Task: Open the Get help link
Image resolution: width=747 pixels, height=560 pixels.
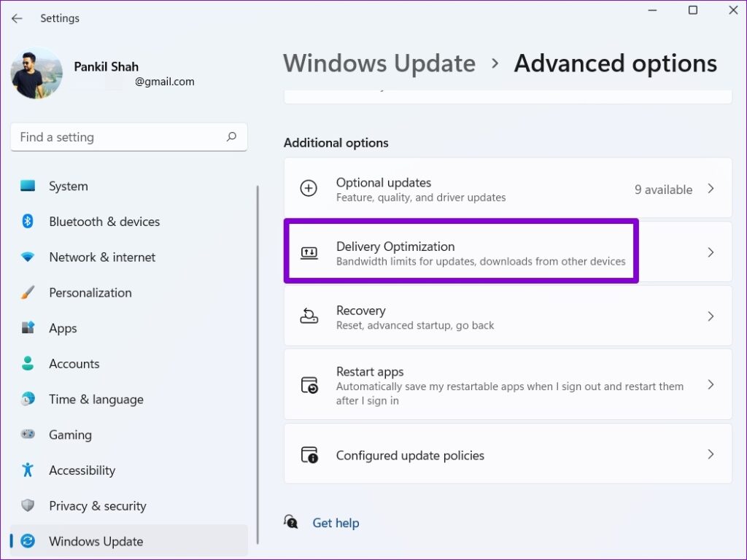Action: pos(336,523)
